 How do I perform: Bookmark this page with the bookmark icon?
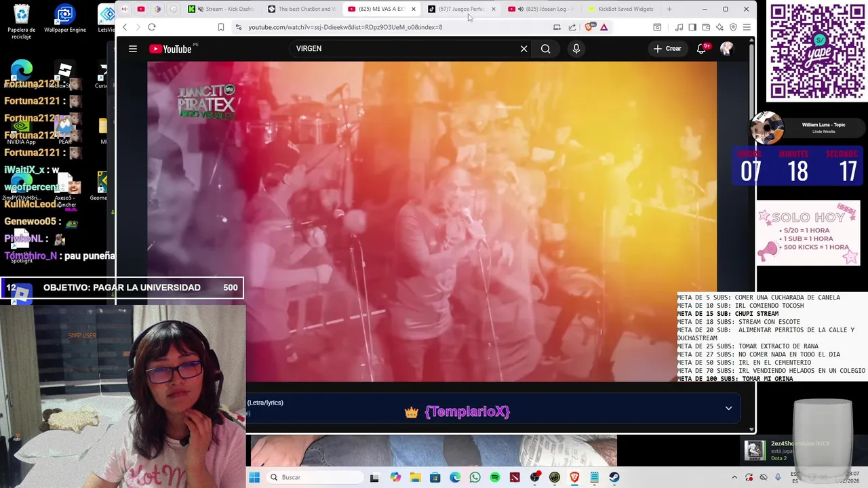[x=221, y=27]
